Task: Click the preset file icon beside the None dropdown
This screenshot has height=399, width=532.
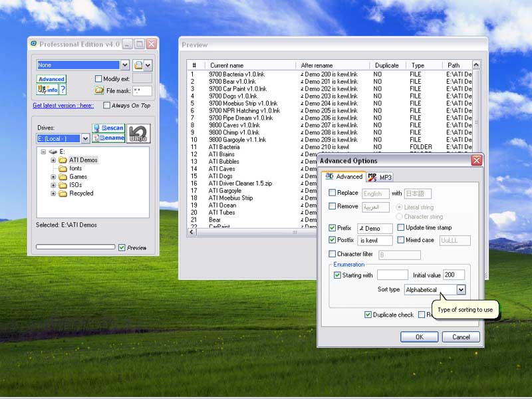Action: (138, 65)
